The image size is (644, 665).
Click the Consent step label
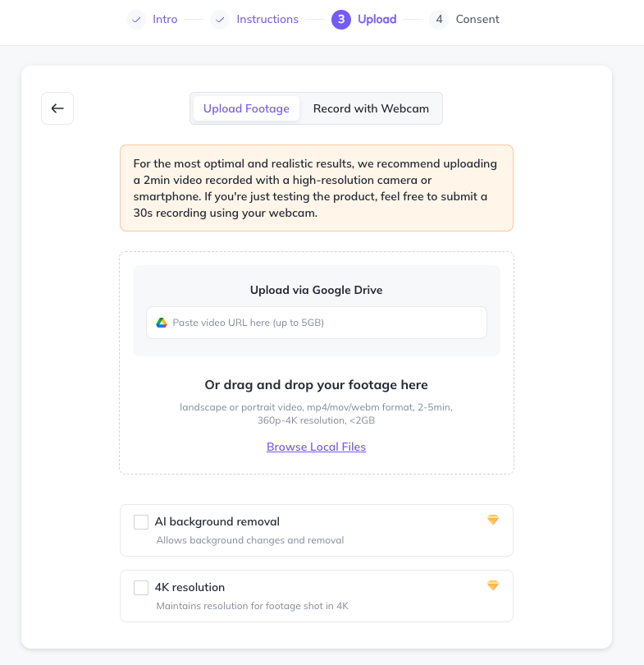(477, 19)
